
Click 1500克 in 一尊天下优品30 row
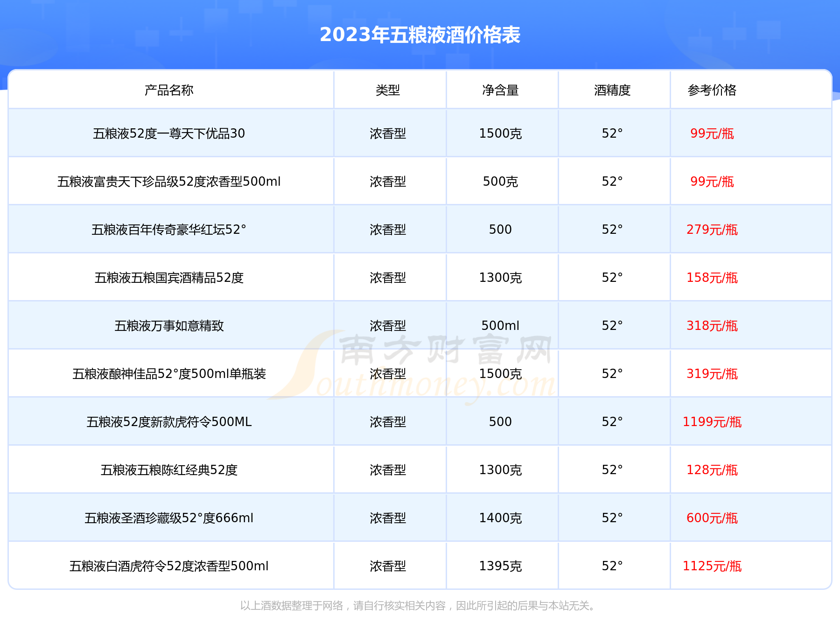tap(500, 133)
